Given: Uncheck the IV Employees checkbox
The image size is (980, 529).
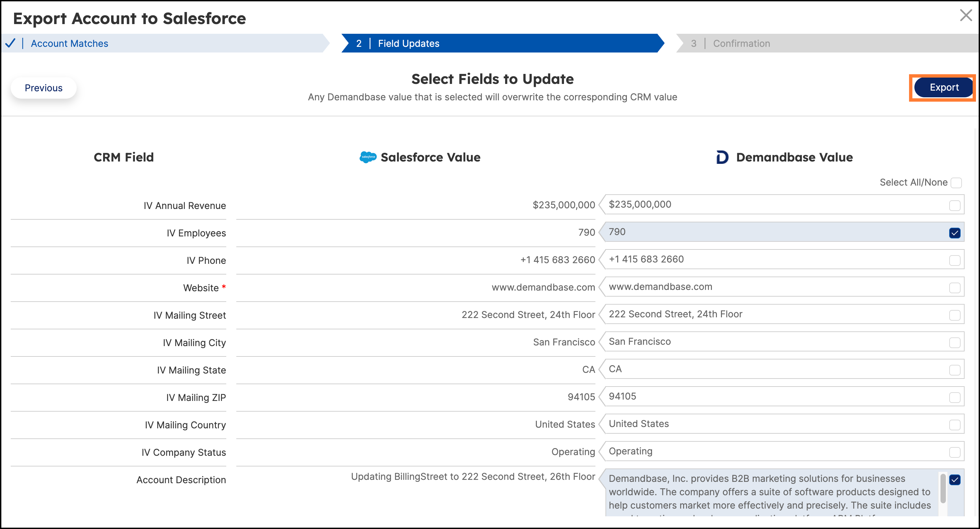Looking at the screenshot, I should (955, 233).
